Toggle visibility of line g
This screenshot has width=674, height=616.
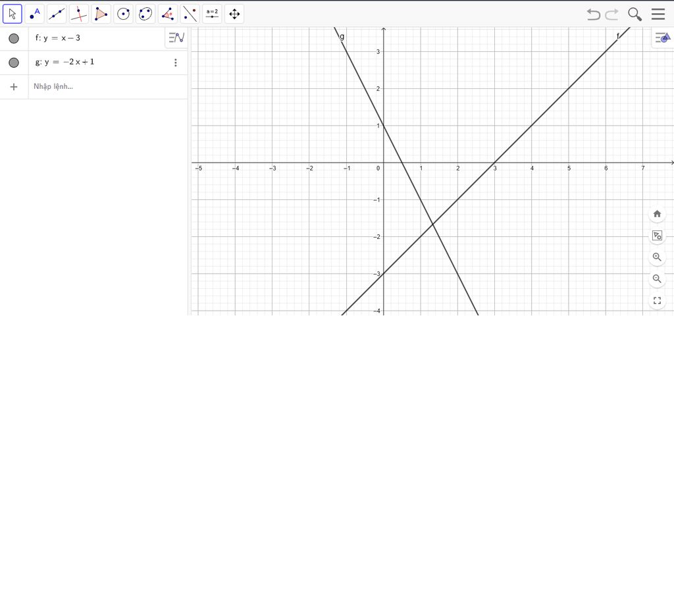(x=14, y=63)
